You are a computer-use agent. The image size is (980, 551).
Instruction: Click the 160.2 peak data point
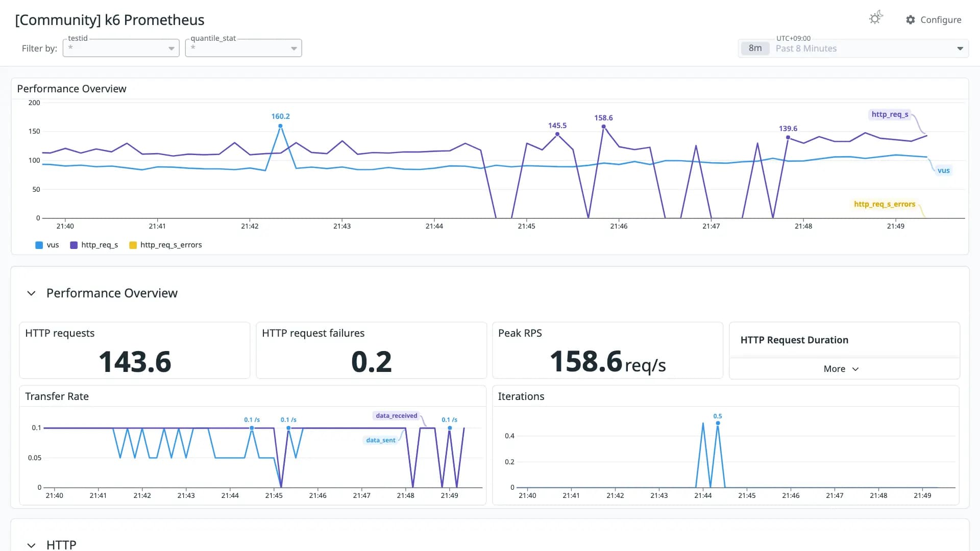click(280, 126)
